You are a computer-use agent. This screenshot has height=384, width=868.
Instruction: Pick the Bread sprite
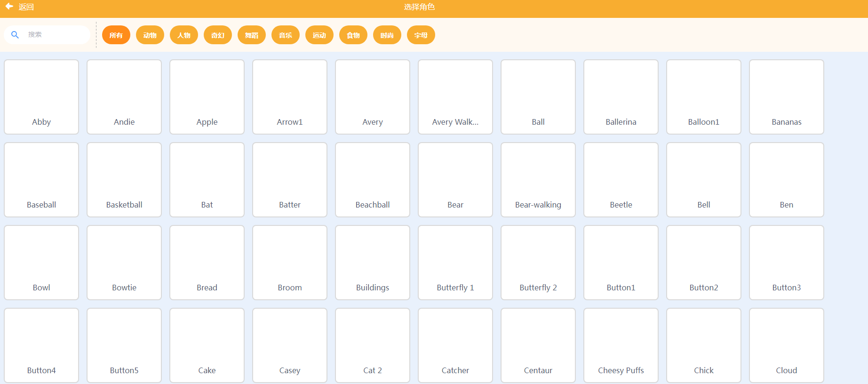click(x=207, y=263)
